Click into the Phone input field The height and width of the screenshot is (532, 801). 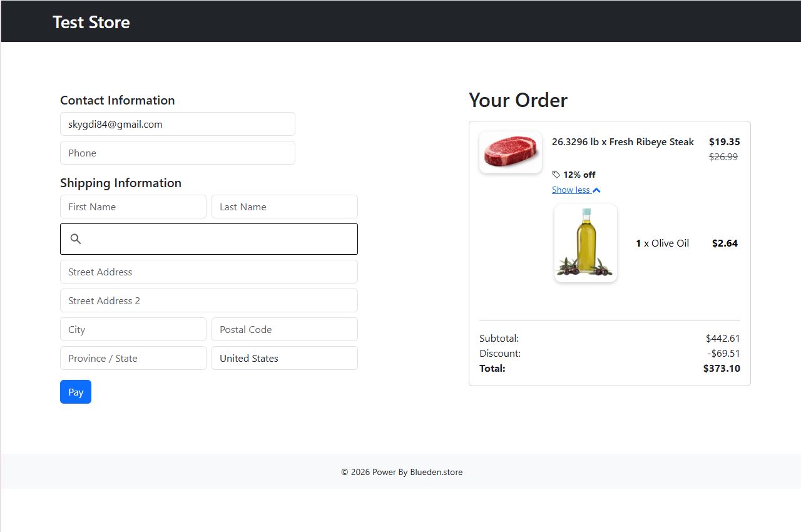(x=177, y=153)
